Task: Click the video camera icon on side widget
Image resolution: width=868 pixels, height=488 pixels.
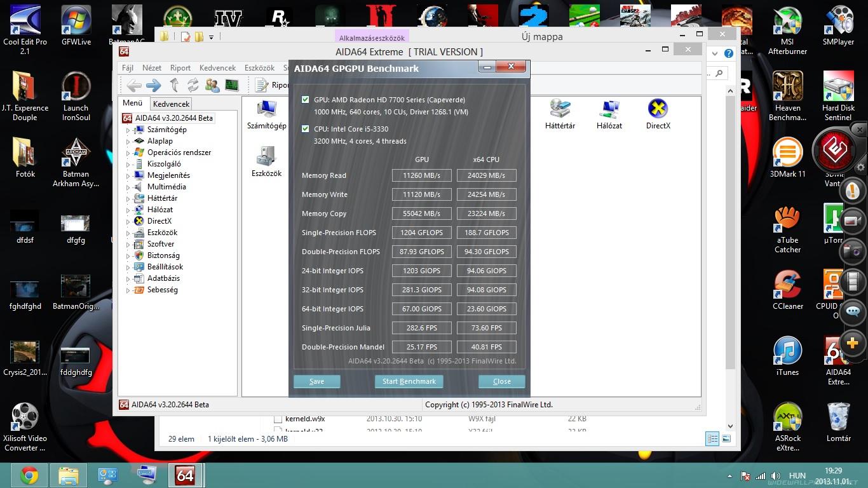Action: [852, 221]
